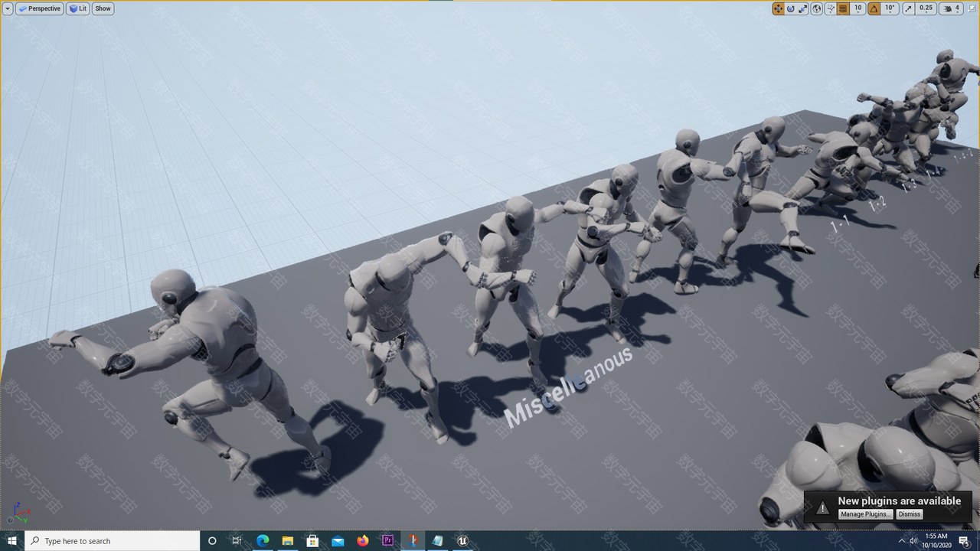This screenshot has height=551, width=980.
Task: Open rotation snap 10° value dropdown
Action: 890,8
